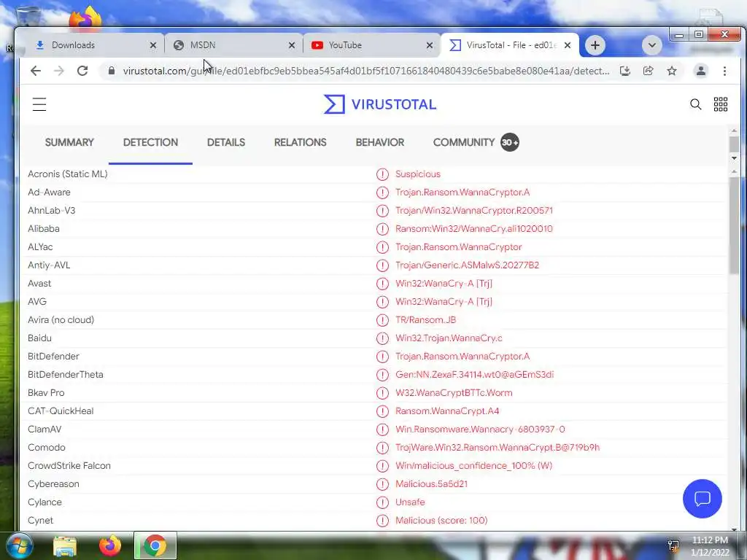Click the alert icon in the Avast row
The image size is (747, 560).
click(x=382, y=284)
